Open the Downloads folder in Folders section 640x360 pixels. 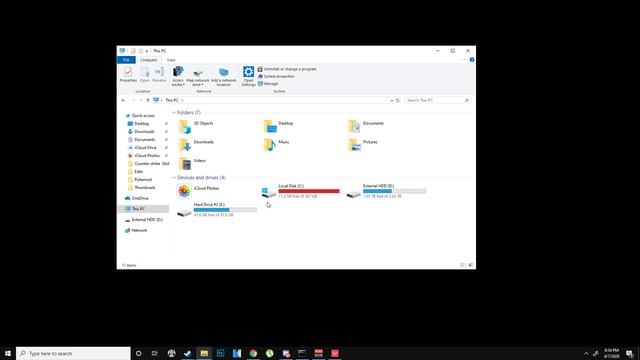tap(184, 145)
